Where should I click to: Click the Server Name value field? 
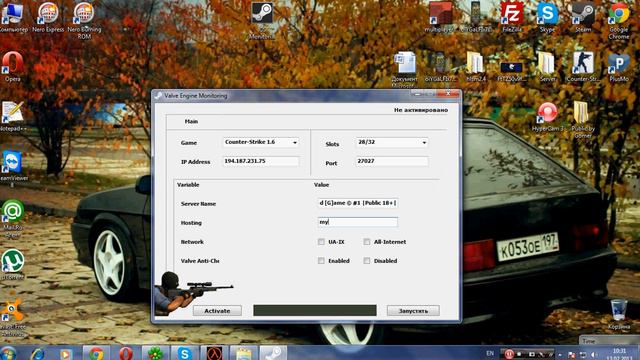358,203
